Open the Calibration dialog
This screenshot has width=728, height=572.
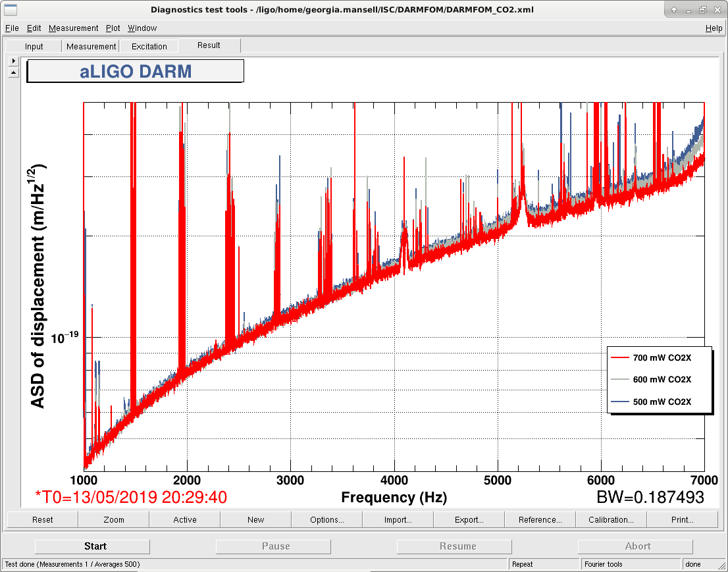611,519
